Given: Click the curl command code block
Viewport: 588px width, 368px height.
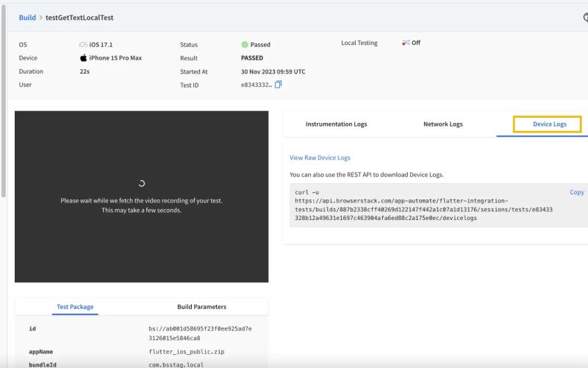Looking at the screenshot, I should tap(439, 205).
